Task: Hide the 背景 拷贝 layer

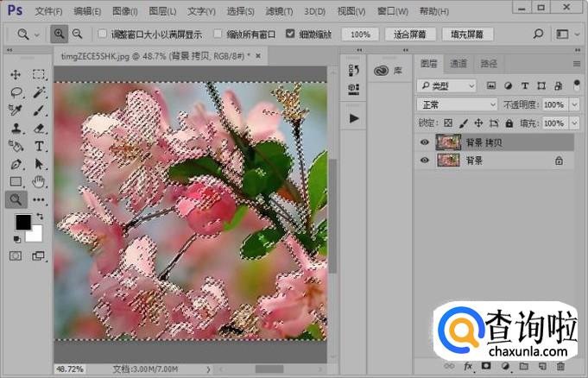Action: [x=424, y=142]
